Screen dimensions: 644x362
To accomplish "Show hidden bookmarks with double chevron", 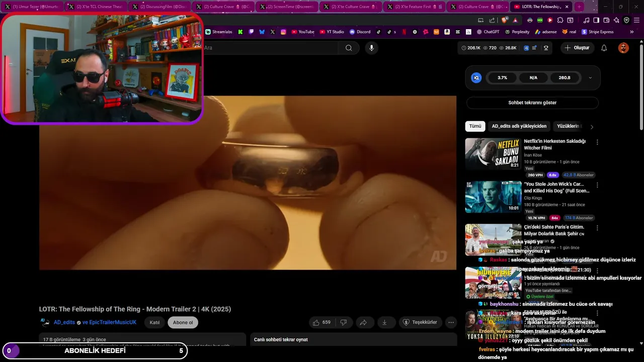I will [631, 32].
